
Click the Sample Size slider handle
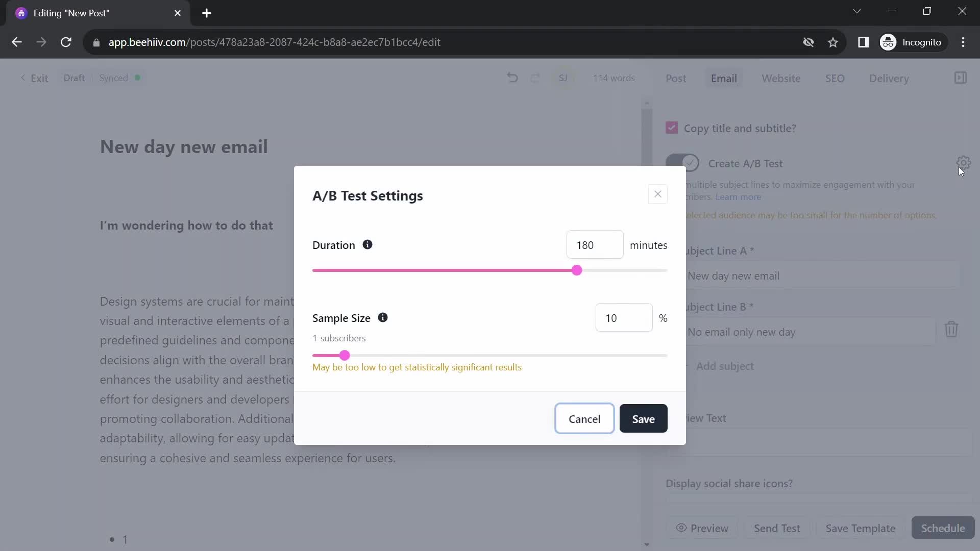coord(345,356)
